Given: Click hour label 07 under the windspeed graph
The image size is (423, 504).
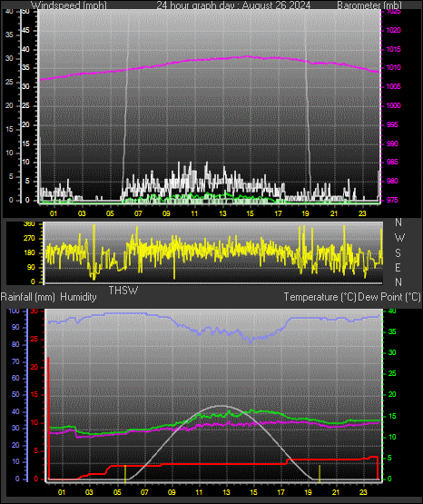Looking at the screenshot, I should click(138, 213).
